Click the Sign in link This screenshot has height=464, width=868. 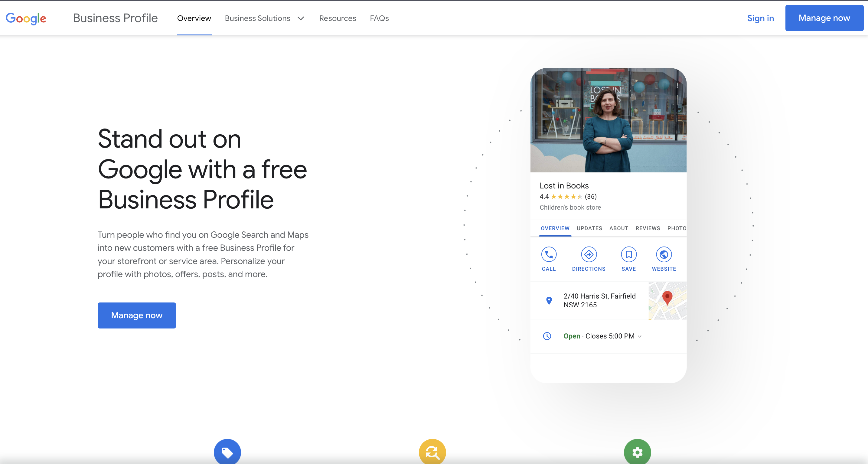pos(760,18)
